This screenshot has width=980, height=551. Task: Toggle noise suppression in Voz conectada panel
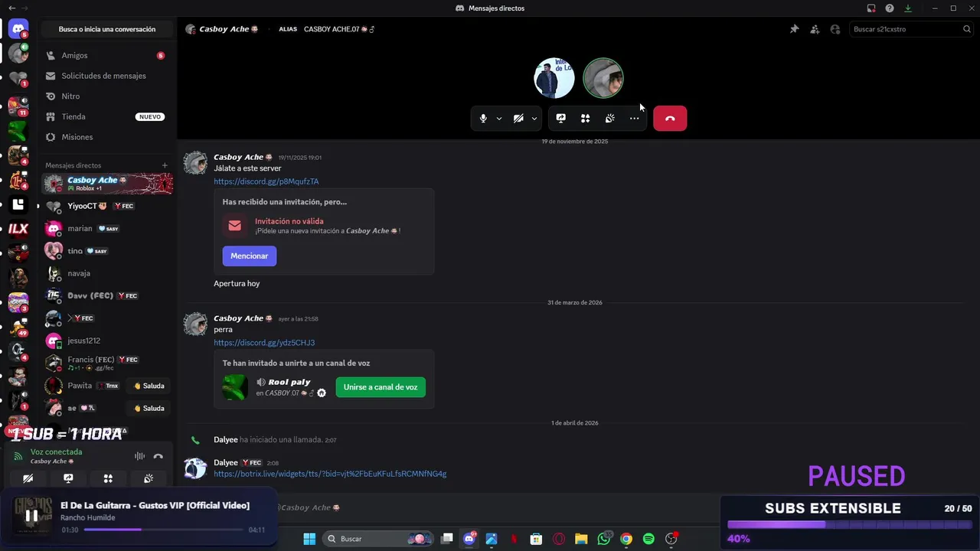coord(139,456)
